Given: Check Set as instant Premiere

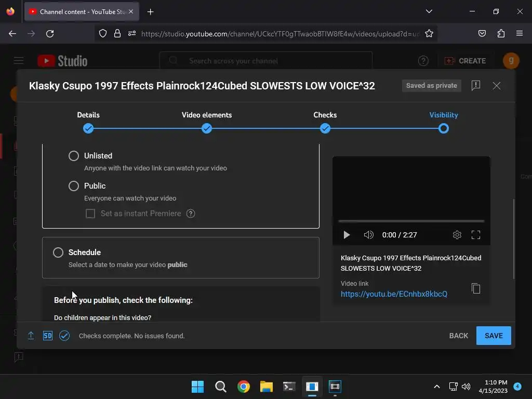Looking at the screenshot, I should pos(90,214).
